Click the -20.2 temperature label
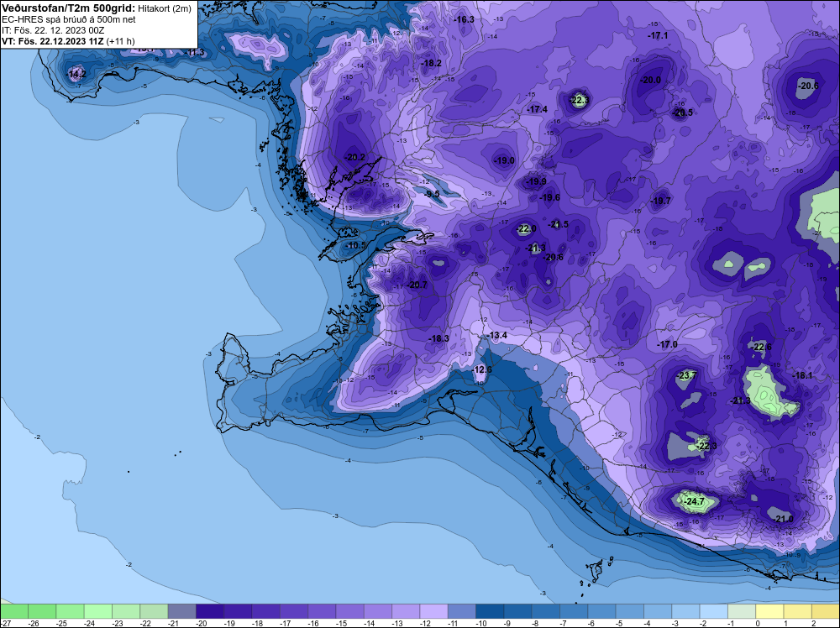 (354, 157)
